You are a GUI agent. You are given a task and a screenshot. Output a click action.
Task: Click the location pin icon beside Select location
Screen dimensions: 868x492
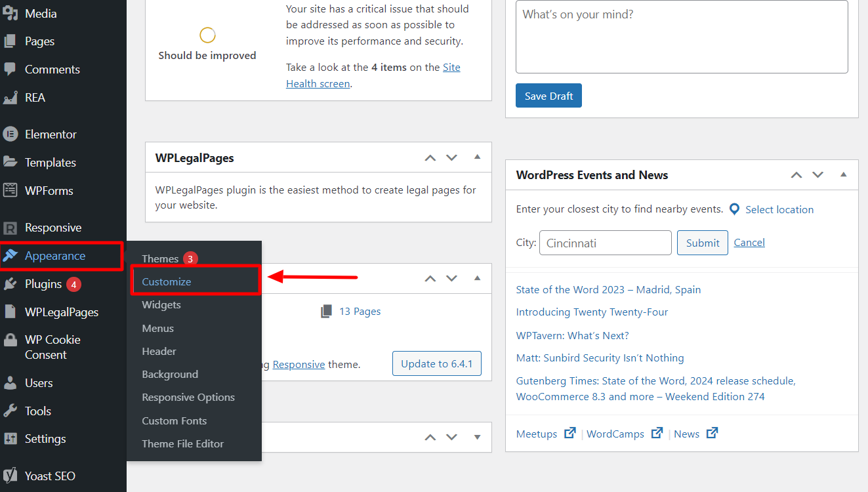pos(734,209)
